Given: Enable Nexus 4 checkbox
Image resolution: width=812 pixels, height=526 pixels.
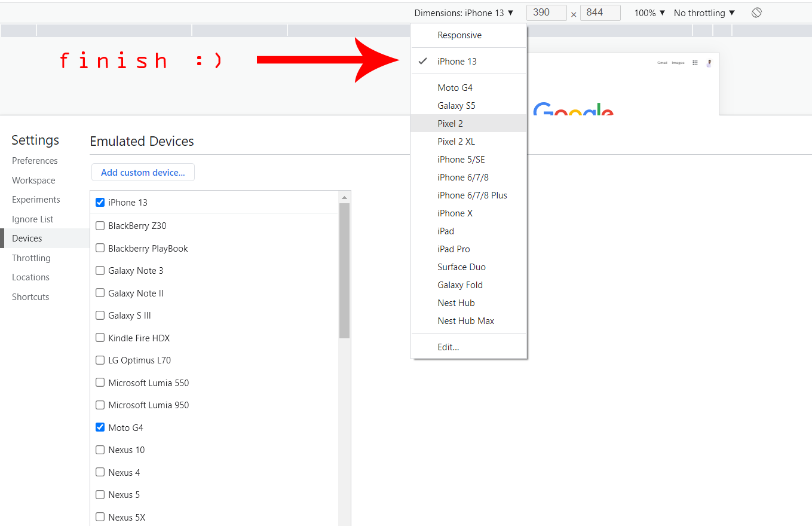Looking at the screenshot, I should click(100, 472).
